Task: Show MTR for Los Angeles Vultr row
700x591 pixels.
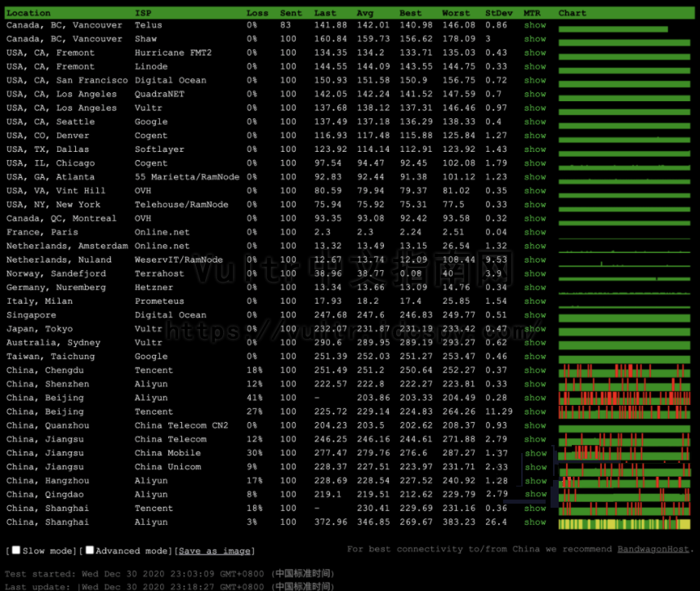Action: pos(535,108)
